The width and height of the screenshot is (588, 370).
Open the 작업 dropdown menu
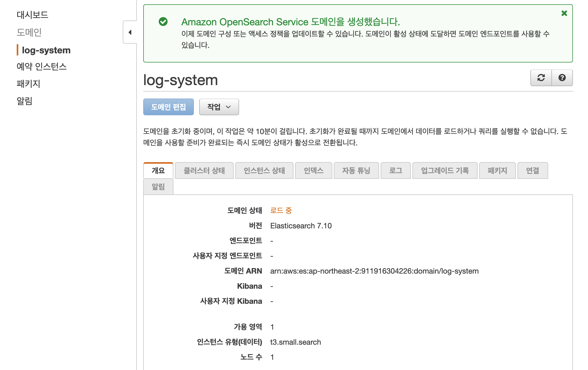[x=219, y=107]
